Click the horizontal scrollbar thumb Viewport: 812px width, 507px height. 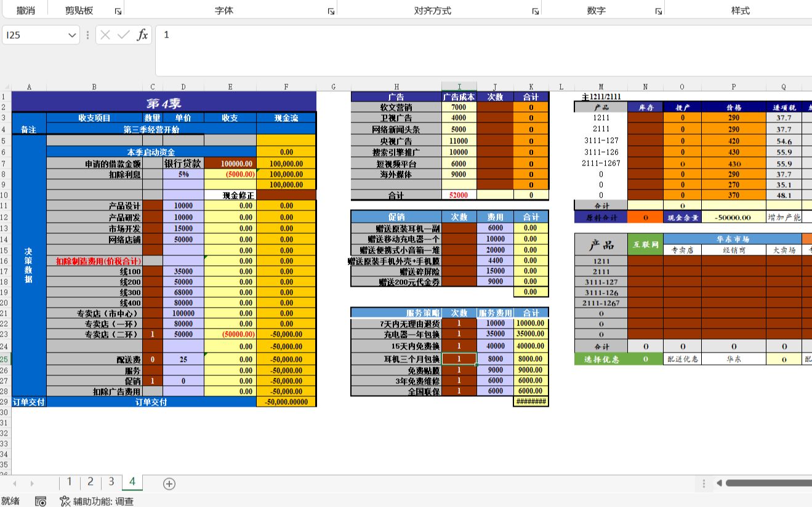pos(770,483)
